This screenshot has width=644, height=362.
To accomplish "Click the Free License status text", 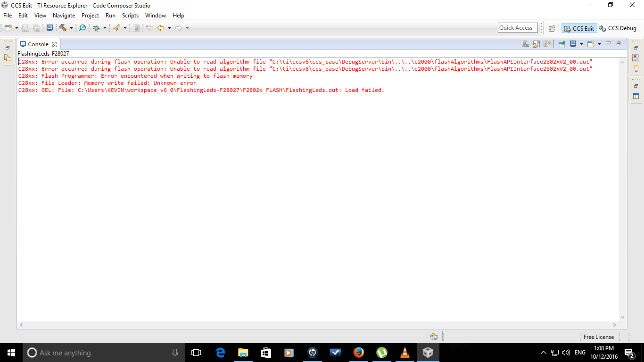I will point(599,337).
